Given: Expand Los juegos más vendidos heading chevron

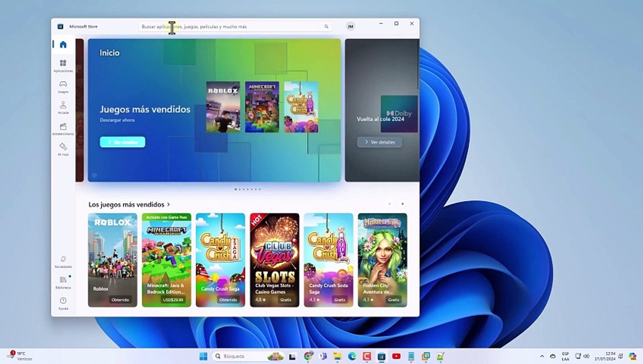Looking at the screenshot, I should pyautogui.click(x=168, y=205).
